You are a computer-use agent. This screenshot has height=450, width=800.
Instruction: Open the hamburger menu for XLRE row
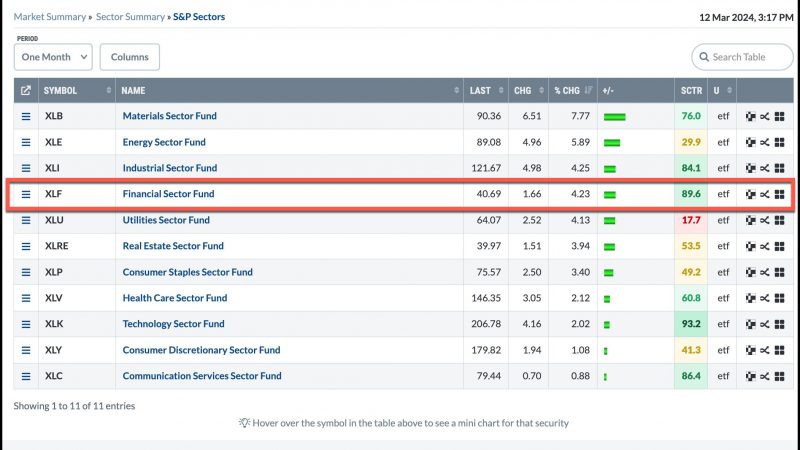click(x=26, y=246)
